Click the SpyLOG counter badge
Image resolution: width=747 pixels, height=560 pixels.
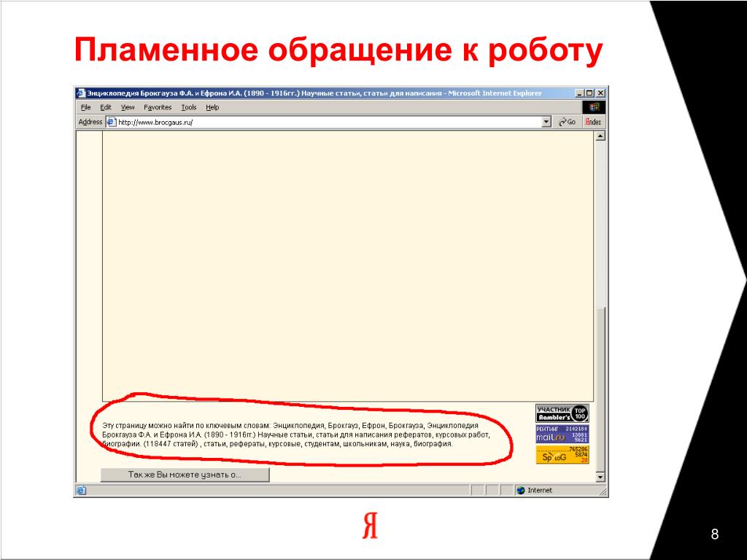(562, 455)
